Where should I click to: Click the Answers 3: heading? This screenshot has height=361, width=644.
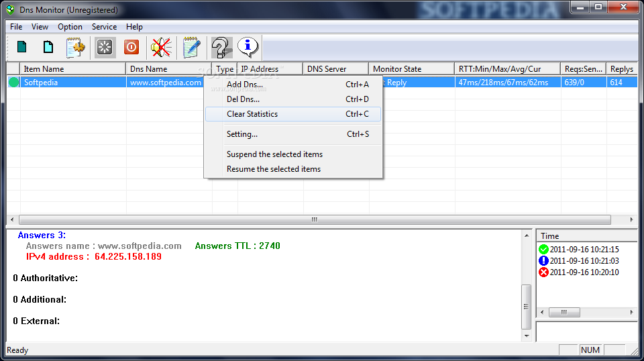click(42, 236)
